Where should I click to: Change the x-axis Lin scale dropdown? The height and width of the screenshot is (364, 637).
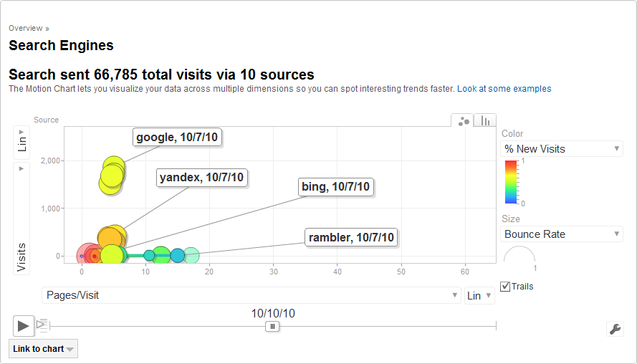click(479, 295)
